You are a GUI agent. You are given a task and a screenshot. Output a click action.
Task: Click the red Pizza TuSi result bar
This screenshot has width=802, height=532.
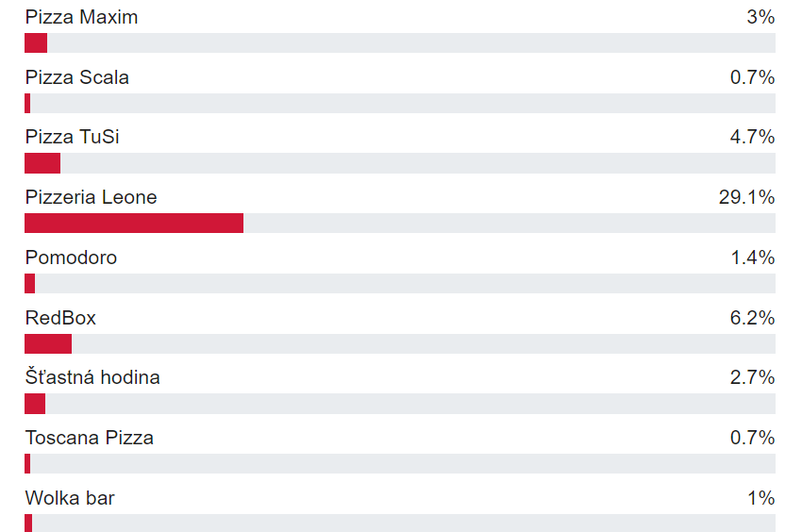(42, 163)
